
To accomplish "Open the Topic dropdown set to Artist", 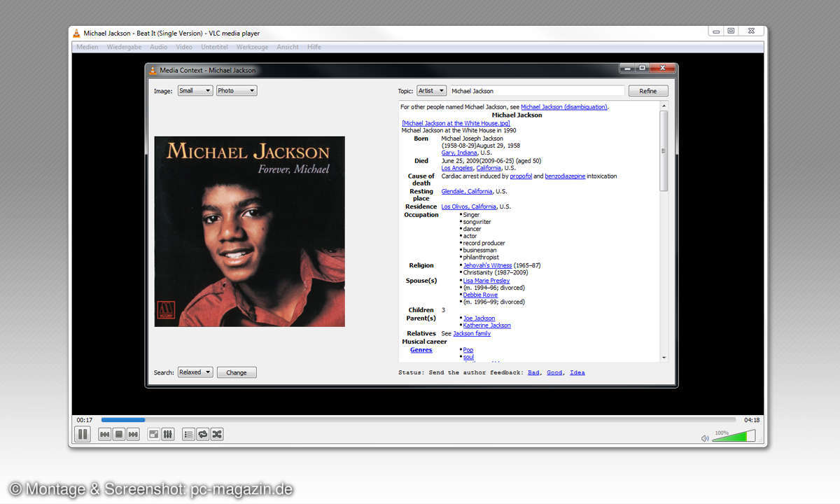I will (x=431, y=91).
